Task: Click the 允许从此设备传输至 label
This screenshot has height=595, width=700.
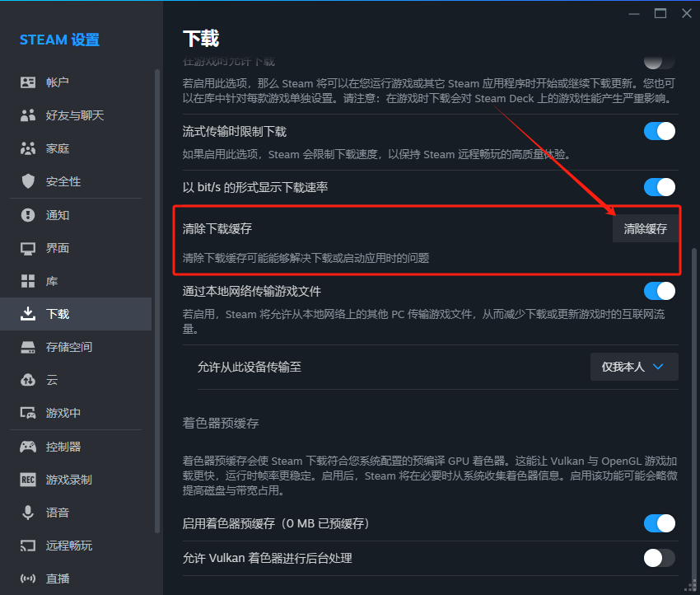Action: pos(249,367)
